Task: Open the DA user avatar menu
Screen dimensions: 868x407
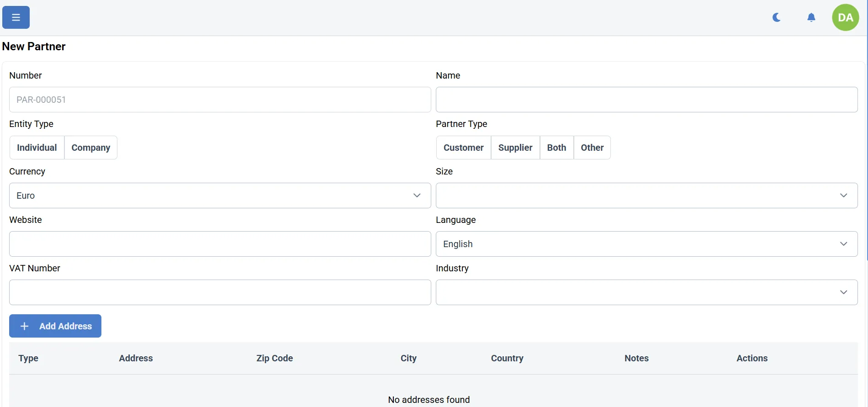Action: click(x=845, y=17)
